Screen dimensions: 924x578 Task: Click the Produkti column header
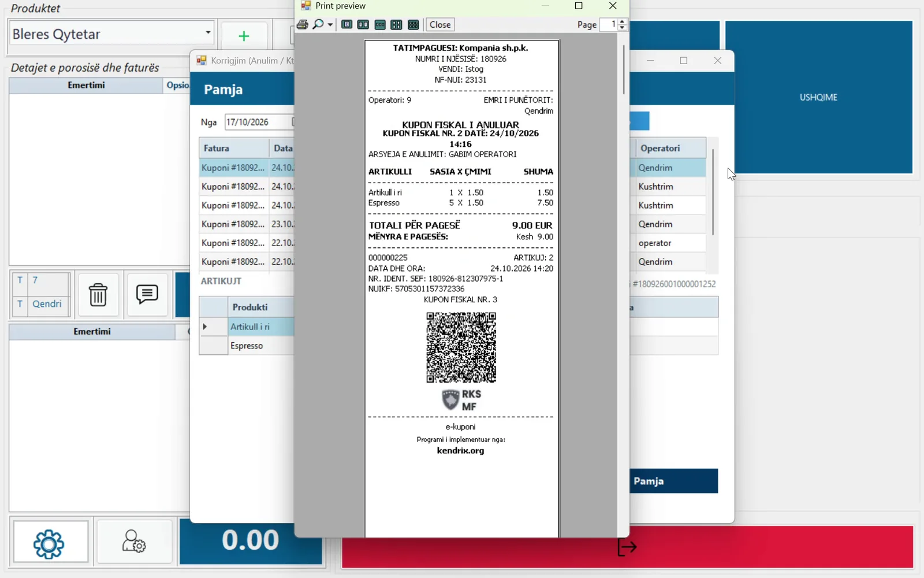tap(260, 307)
